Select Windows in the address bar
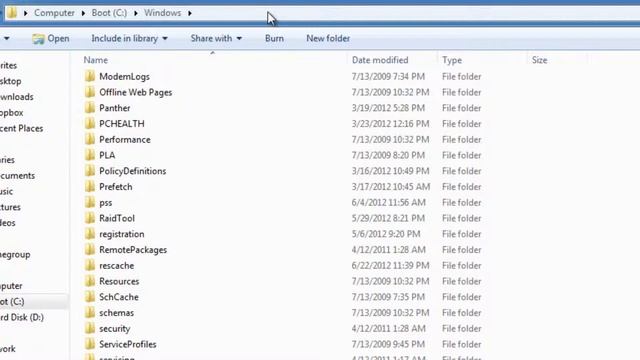 (x=162, y=13)
